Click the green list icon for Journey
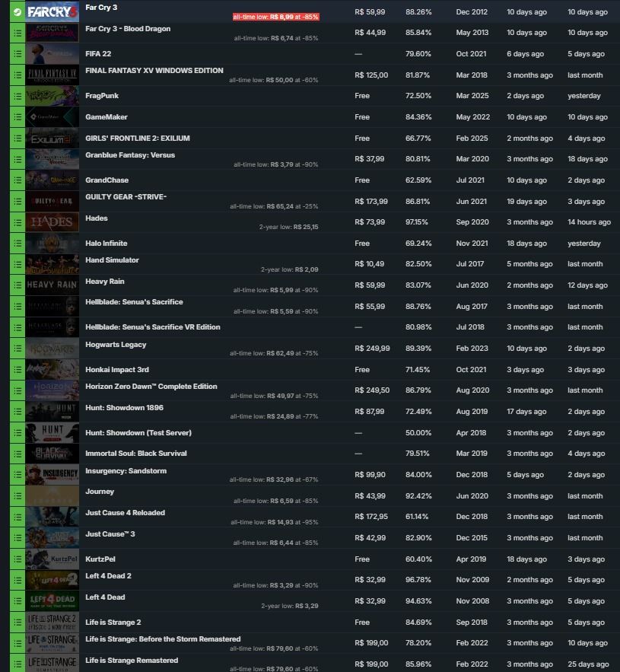This screenshot has height=672, width=620. (17, 496)
